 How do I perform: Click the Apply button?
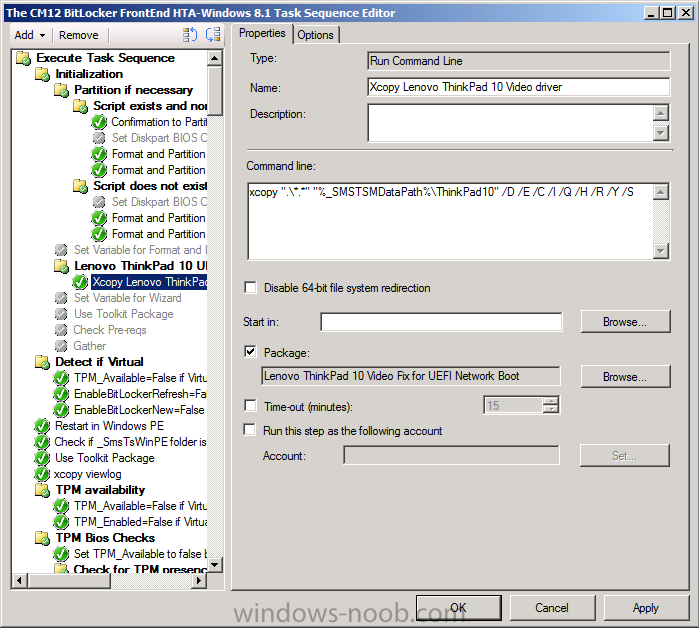coord(646,608)
